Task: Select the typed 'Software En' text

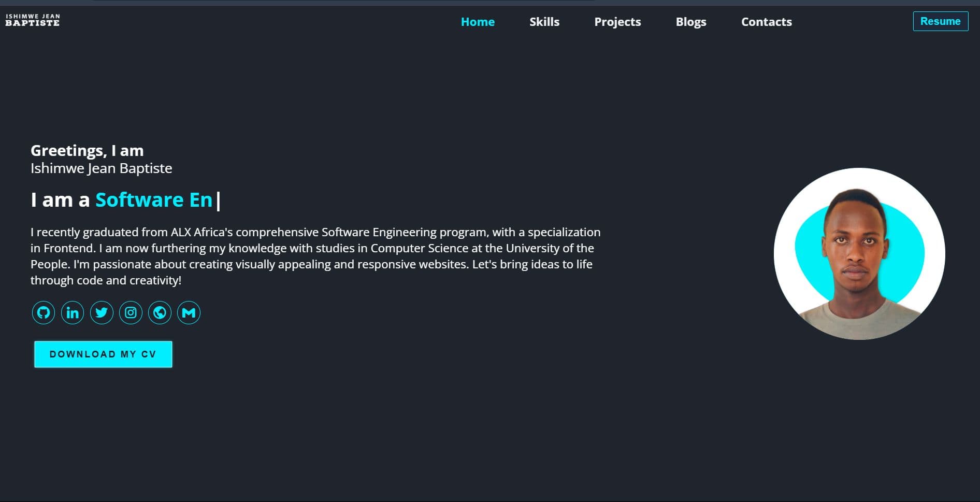Action: point(153,199)
